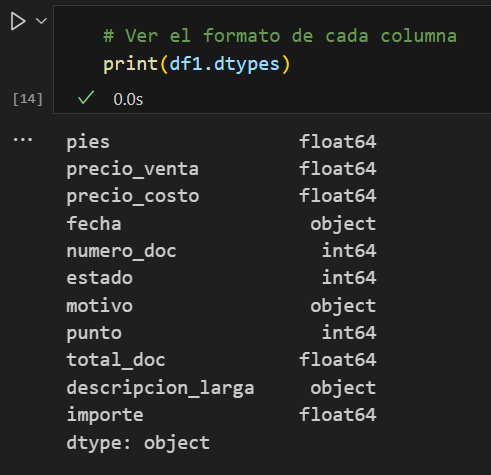The height and width of the screenshot is (475, 491).
Task: Click the pies row in the output
Action: pos(221,142)
